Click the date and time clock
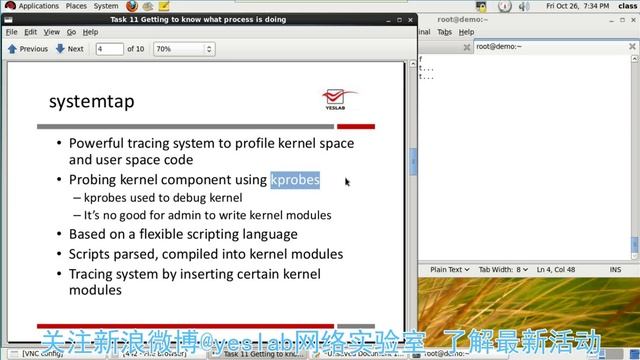The image size is (640, 360). pos(578,6)
